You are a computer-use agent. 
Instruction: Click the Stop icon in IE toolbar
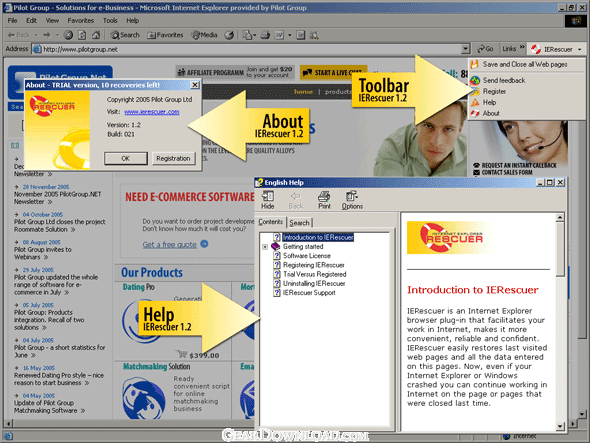pyautogui.click(x=68, y=35)
